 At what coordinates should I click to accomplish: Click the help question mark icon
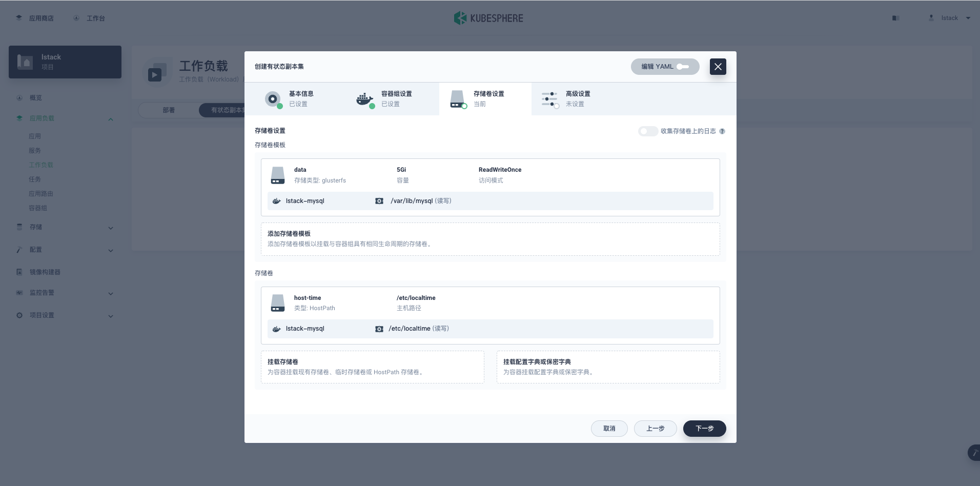click(722, 131)
